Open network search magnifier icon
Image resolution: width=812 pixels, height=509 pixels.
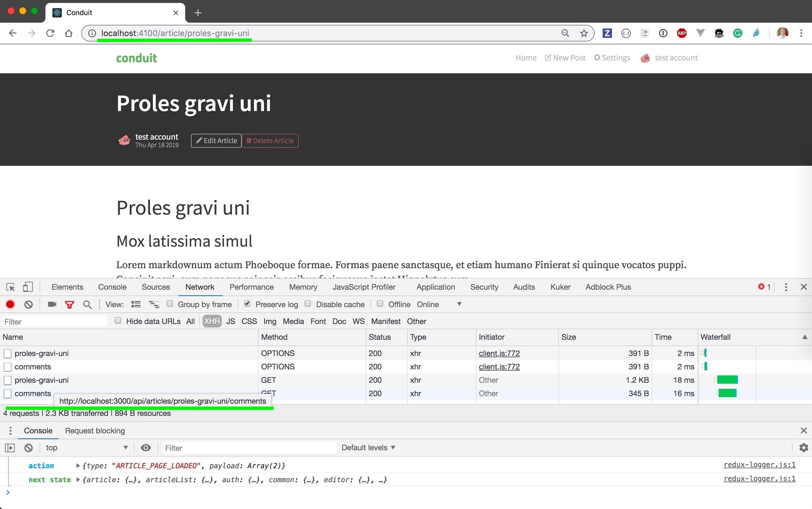pyautogui.click(x=87, y=305)
